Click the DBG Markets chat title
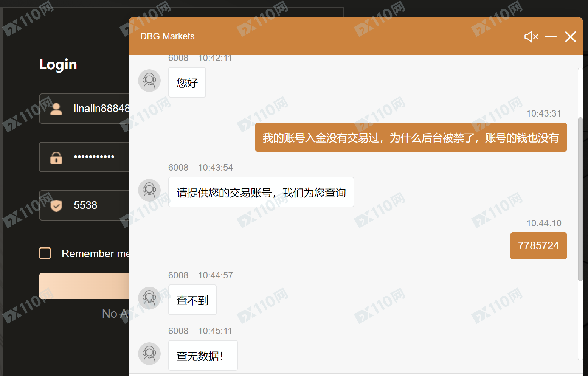The height and width of the screenshot is (376, 588). pyautogui.click(x=167, y=36)
